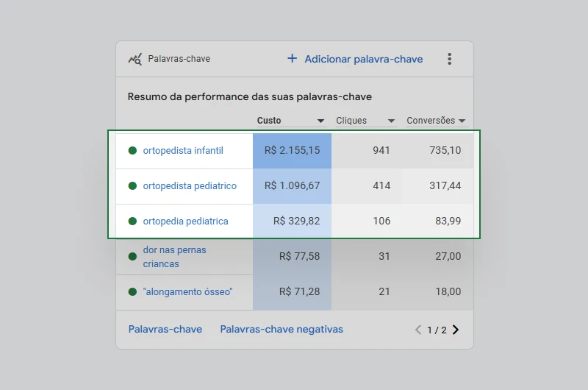Open the ortopedista pediatrico keyword link

pos(190,186)
